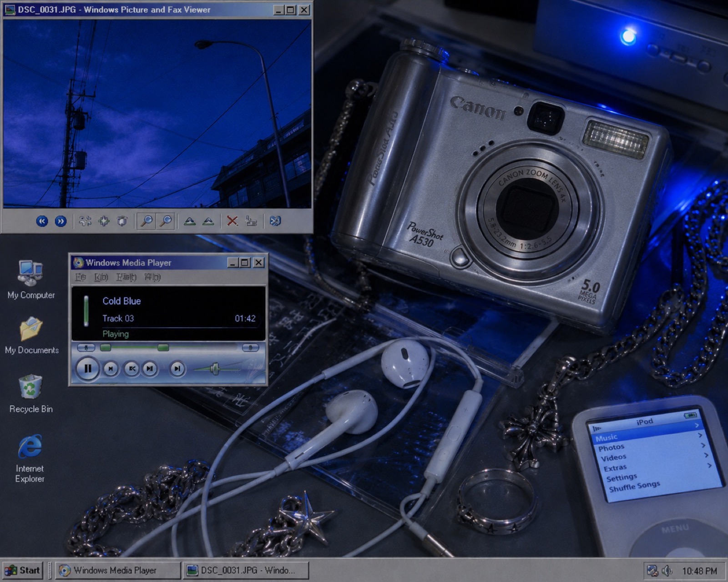Click the "Playing" status text
728x582 pixels.
pos(116,334)
